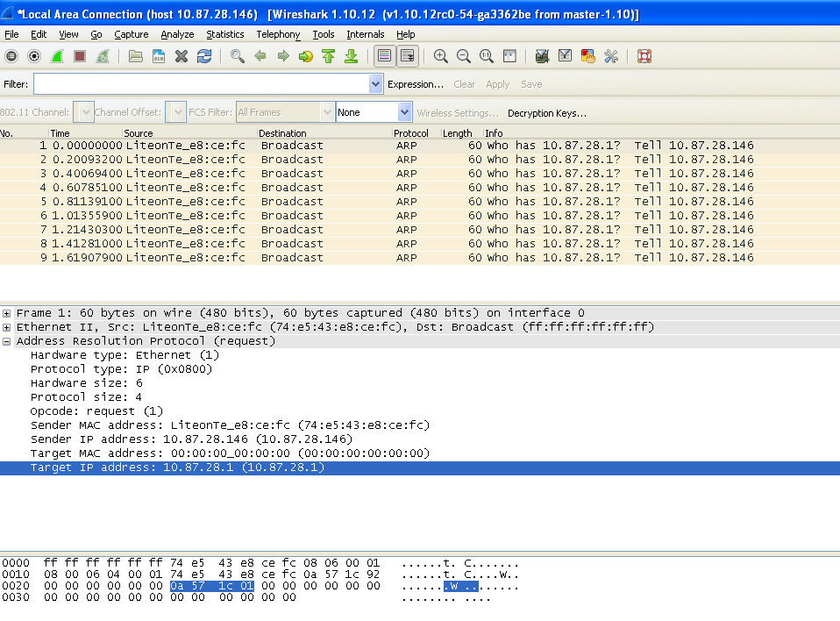
Task: Go back in packet history
Action: [260, 56]
